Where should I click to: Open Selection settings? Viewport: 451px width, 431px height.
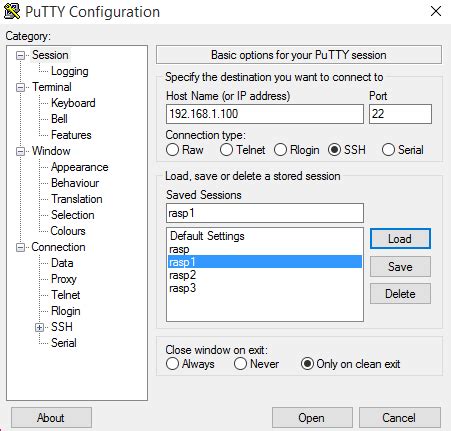(x=73, y=215)
